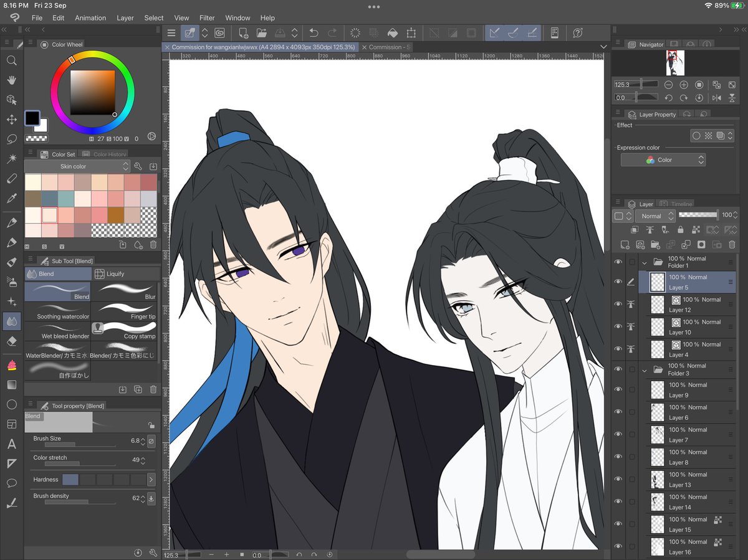This screenshot has width=748, height=560.
Task: Collapse Folder 1 in layer list
Action: click(x=645, y=262)
